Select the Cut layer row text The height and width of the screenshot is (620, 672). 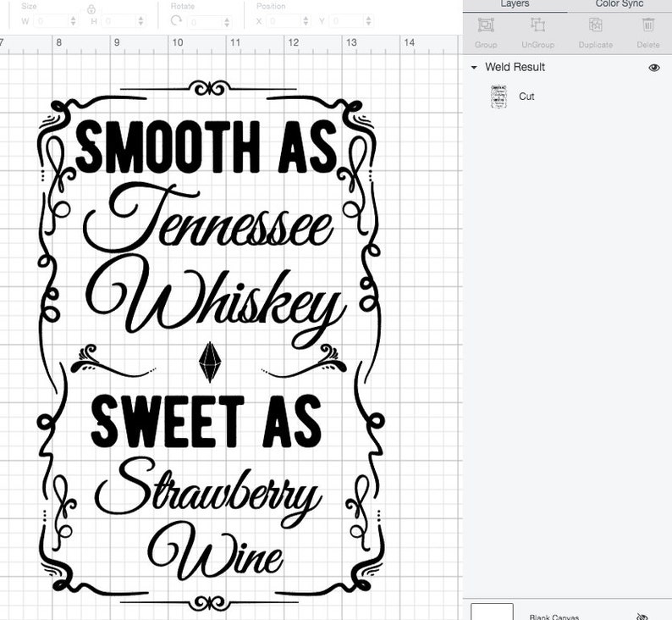pyautogui.click(x=526, y=97)
